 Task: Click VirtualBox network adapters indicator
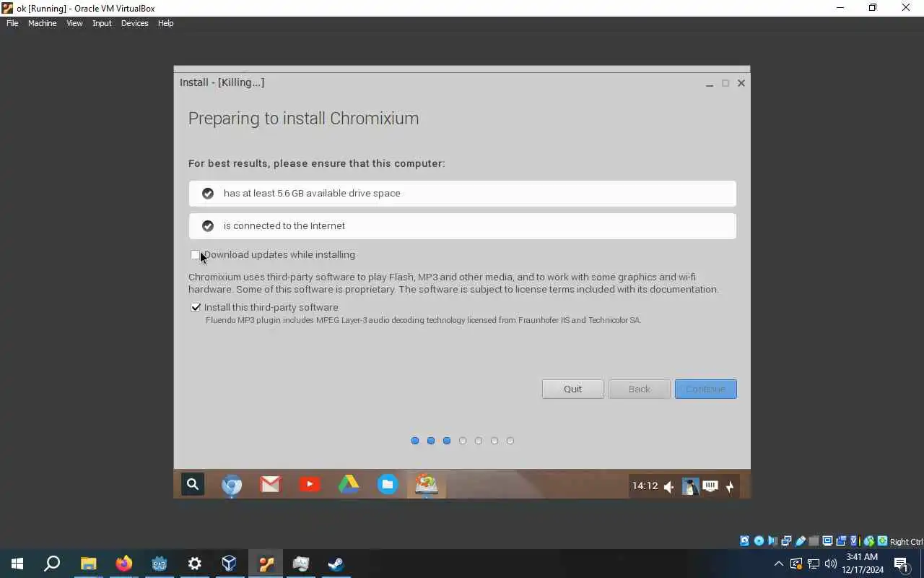(786, 541)
